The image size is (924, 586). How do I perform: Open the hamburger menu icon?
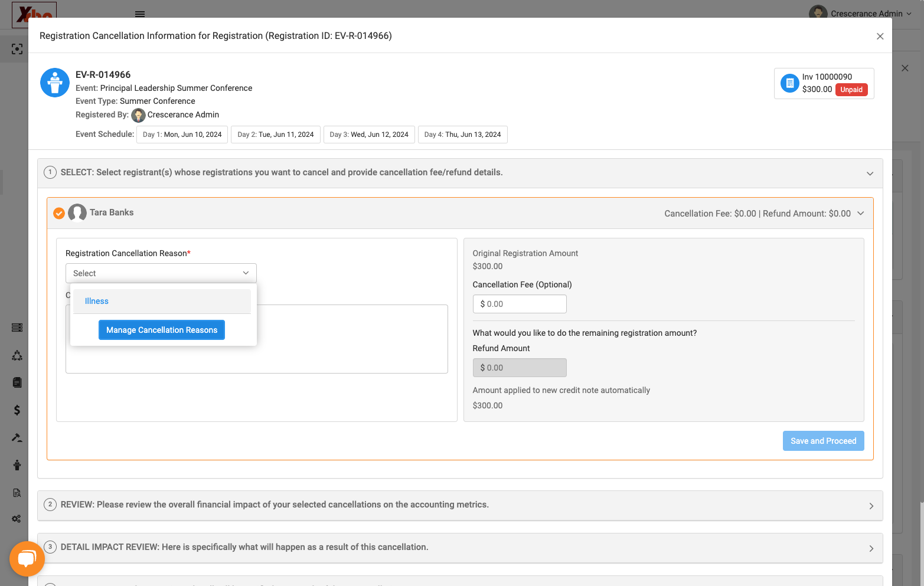point(140,14)
